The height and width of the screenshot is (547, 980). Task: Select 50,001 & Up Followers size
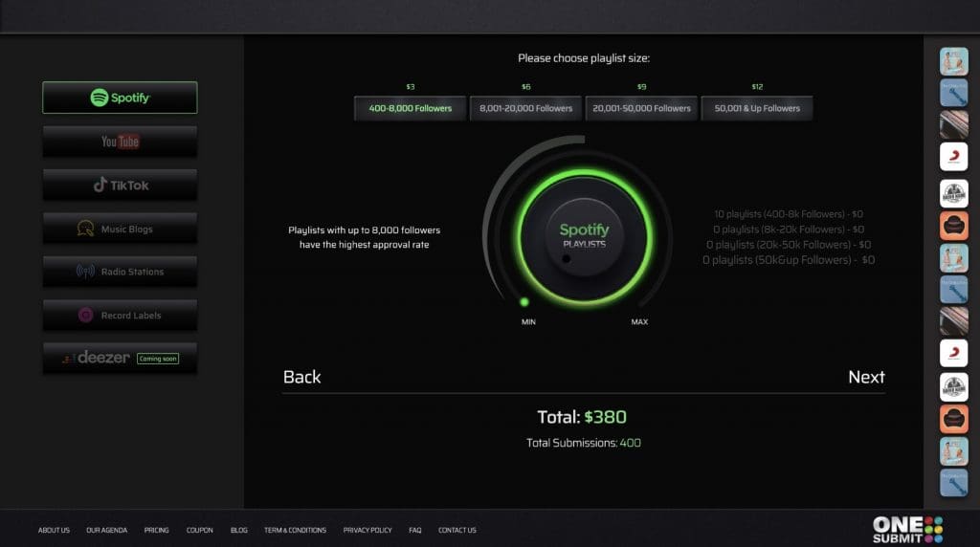[757, 108]
